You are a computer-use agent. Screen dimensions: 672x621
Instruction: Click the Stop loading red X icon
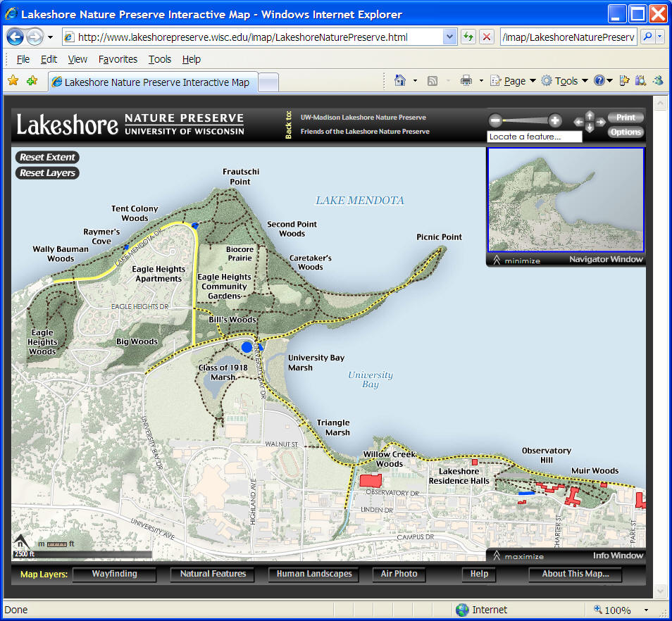pyautogui.click(x=487, y=37)
